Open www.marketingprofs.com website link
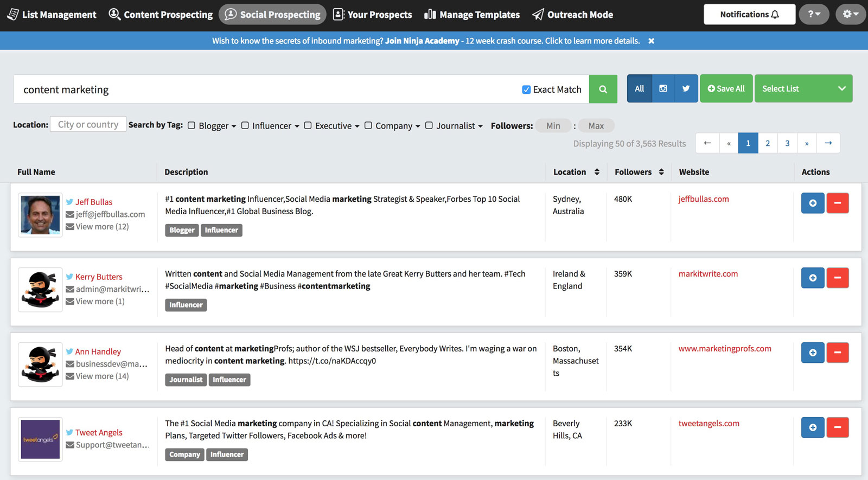 tap(725, 349)
